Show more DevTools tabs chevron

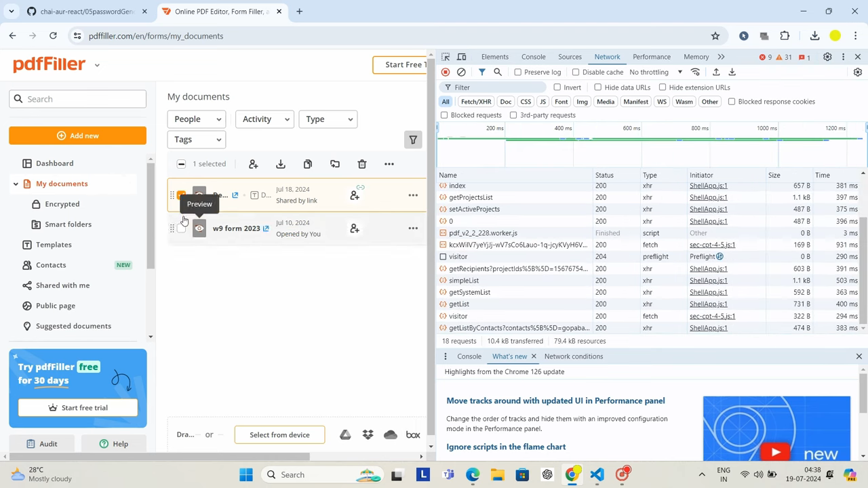721,57
